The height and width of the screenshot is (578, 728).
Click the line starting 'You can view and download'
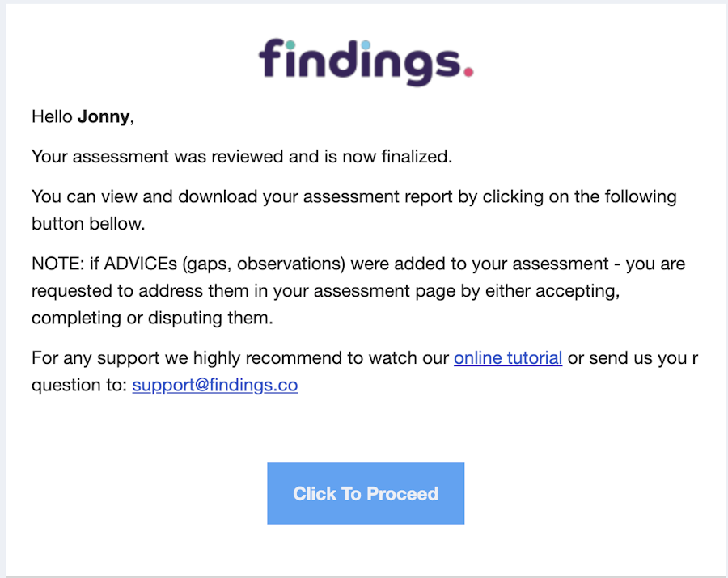[x=353, y=196]
